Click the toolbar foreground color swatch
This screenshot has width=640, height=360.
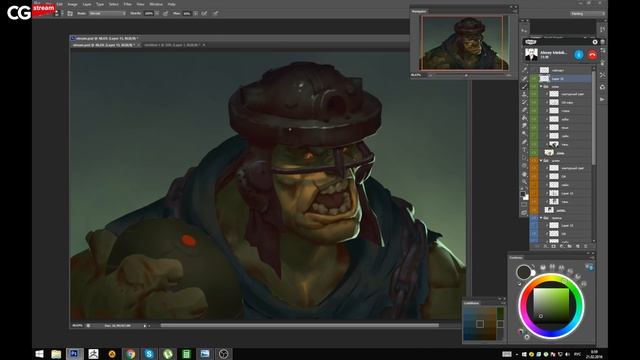pos(522,194)
